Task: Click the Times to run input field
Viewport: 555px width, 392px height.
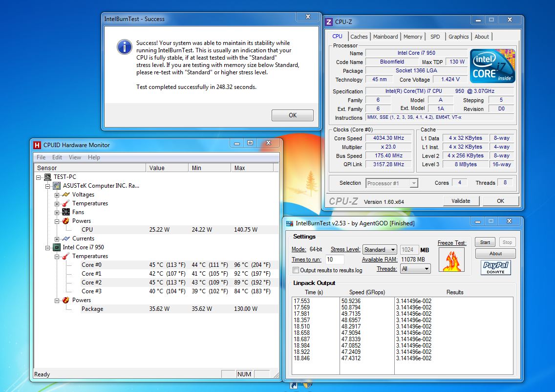Action: [335, 260]
